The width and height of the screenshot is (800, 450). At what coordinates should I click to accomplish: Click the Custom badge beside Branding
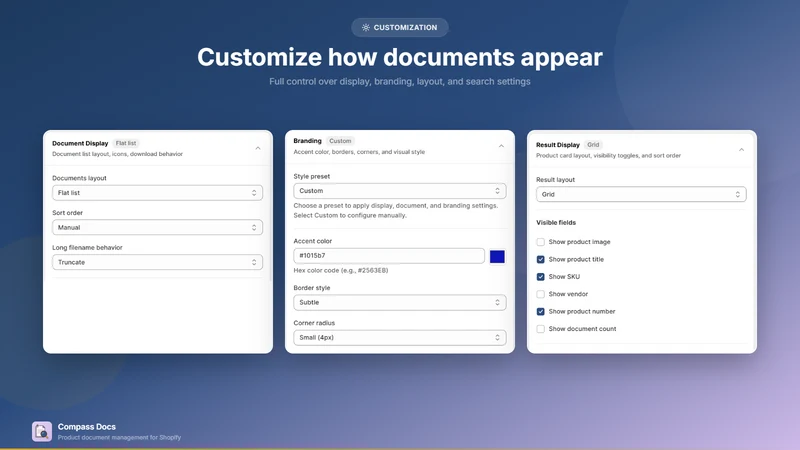pos(340,141)
